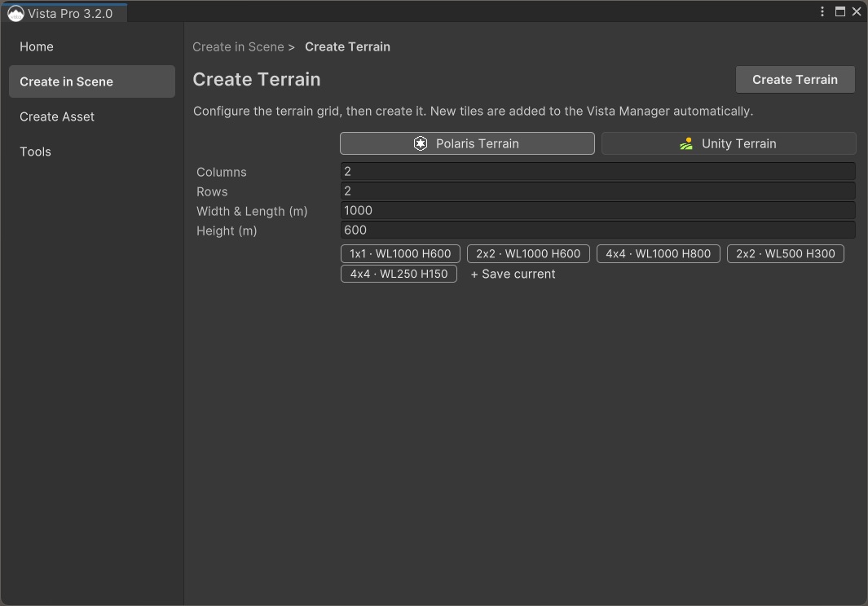868x606 pixels.
Task: Apply the 4x4 · WL1000 H800 preset
Action: pyautogui.click(x=659, y=253)
